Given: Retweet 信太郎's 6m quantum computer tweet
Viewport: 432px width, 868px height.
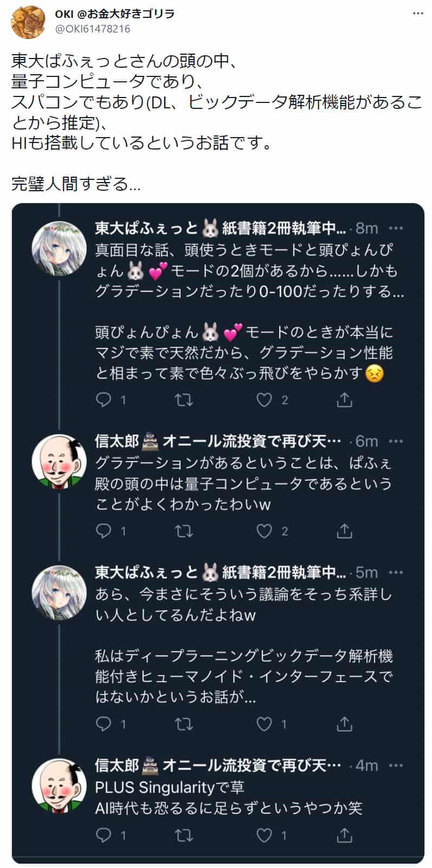Looking at the screenshot, I should point(184,531).
